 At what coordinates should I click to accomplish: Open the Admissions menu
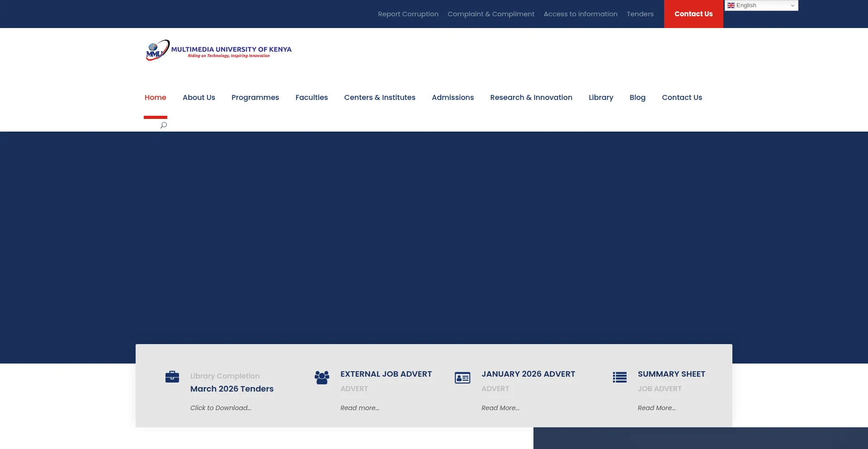click(x=453, y=97)
